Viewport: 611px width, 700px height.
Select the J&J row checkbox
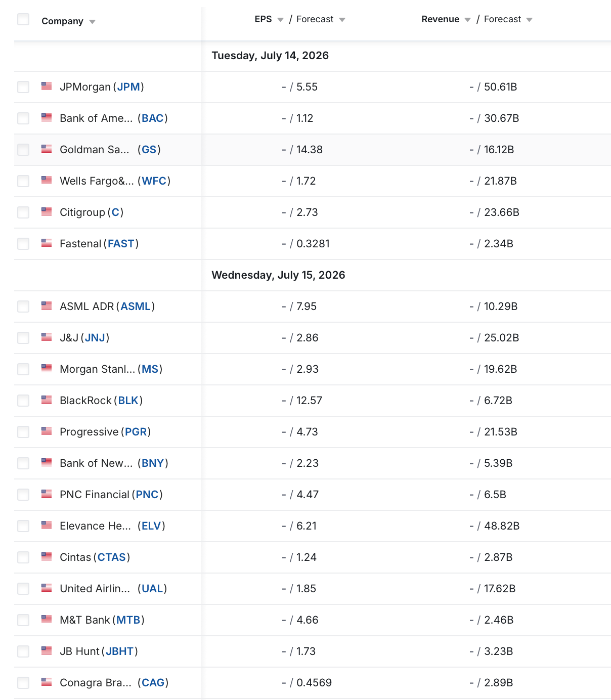click(23, 338)
